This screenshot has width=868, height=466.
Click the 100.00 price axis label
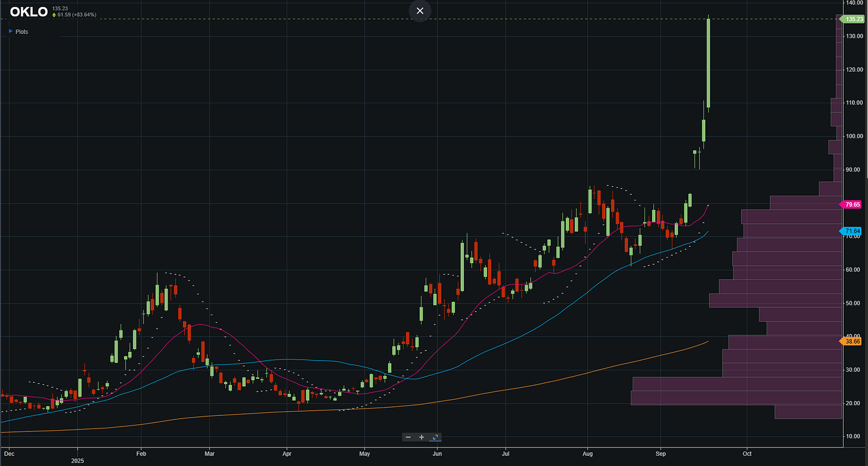(854, 136)
